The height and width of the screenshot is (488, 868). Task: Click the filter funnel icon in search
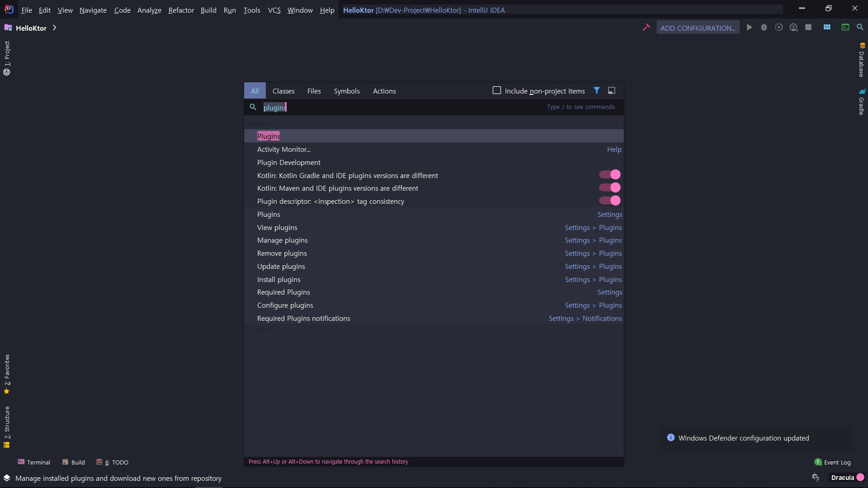point(597,91)
